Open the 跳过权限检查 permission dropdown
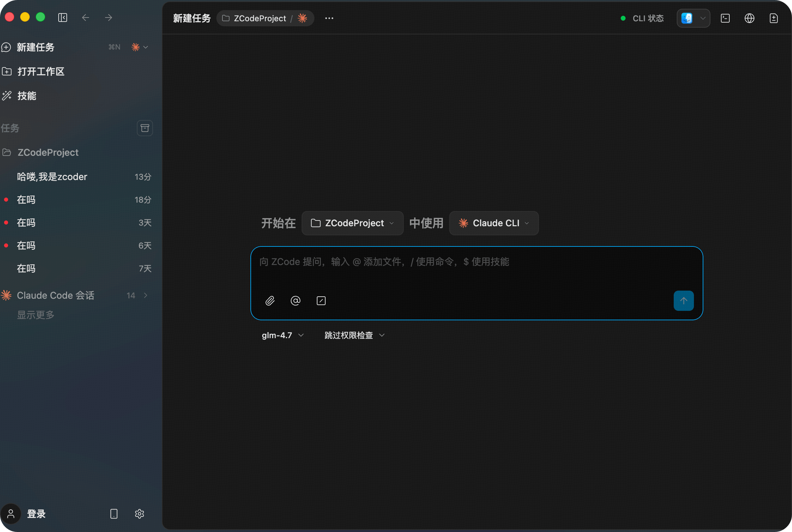The width and height of the screenshot is (792, 532). [x=355, y=335]
